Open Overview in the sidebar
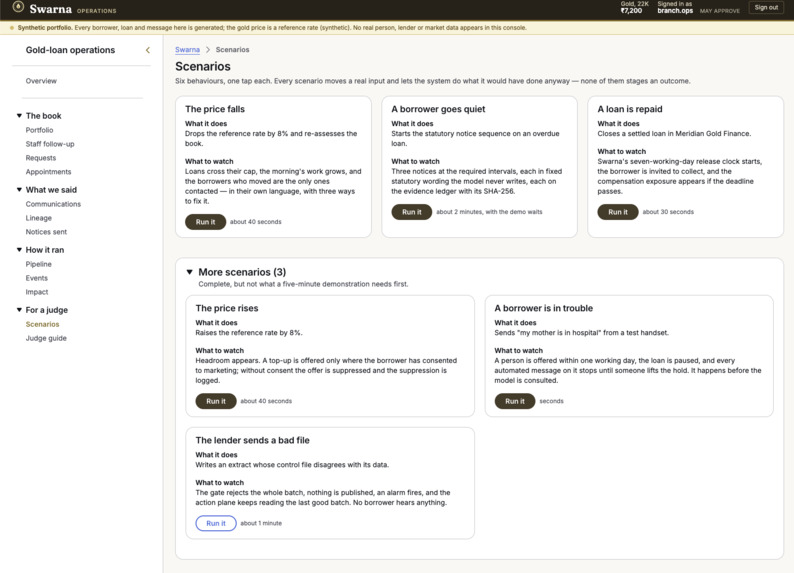 point(41,81)
